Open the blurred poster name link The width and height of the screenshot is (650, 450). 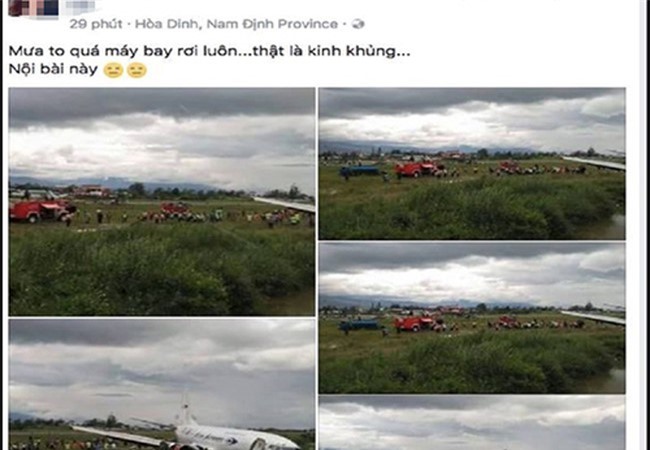(x=81, y=7)
